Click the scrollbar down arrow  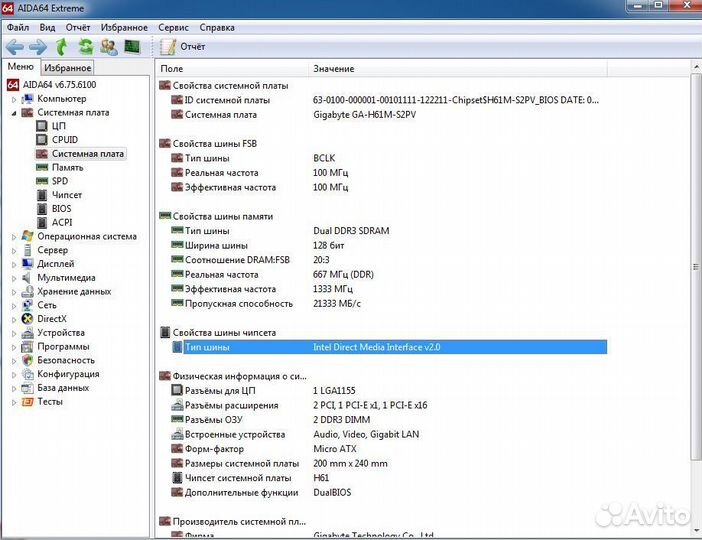point(696,531)
